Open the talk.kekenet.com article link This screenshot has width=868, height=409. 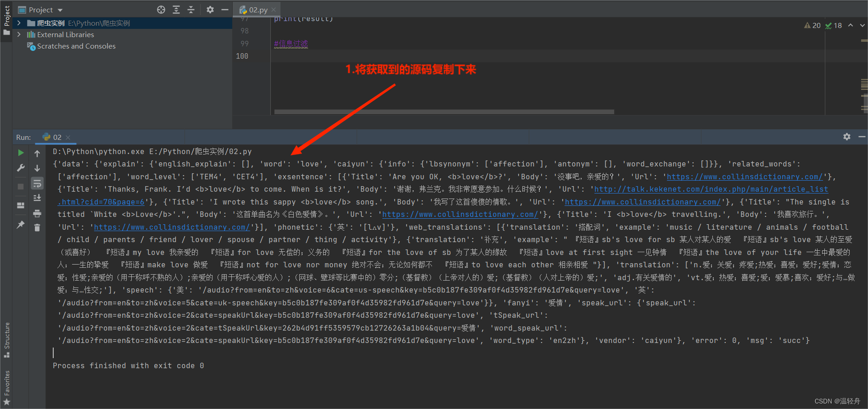click(x=711, y=189)
